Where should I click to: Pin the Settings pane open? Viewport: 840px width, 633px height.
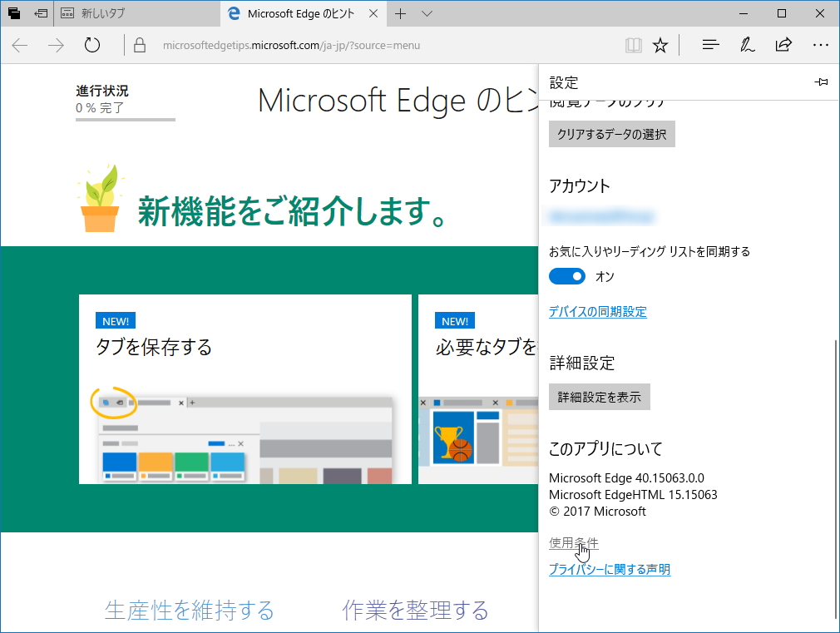(x=822, y=82)
